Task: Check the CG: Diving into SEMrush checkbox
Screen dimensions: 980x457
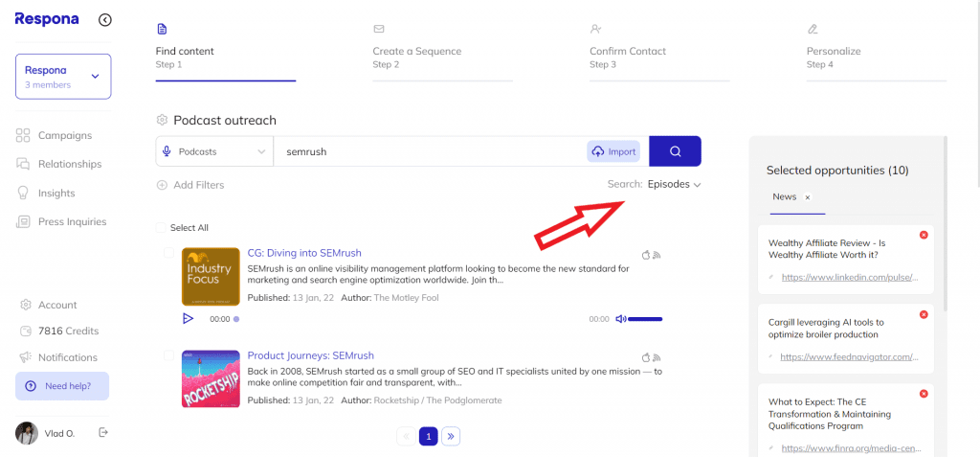Action: [168, 253]
